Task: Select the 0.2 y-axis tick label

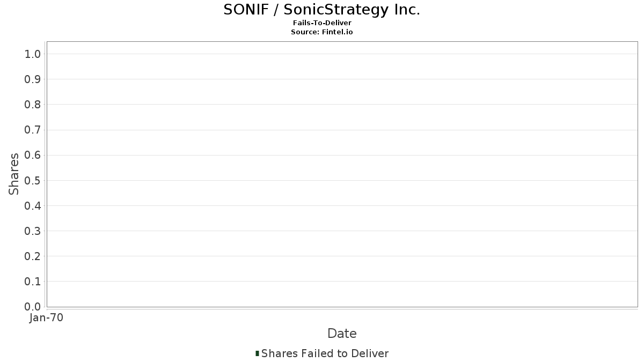Action: pyautogui.click(x=33, y=256)
